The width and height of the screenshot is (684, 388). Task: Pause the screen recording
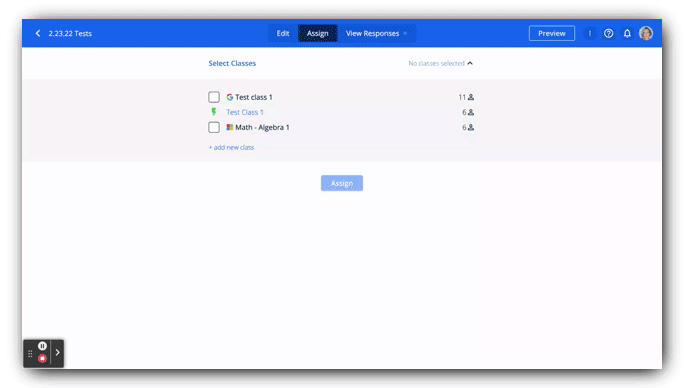tap(42, 346)
